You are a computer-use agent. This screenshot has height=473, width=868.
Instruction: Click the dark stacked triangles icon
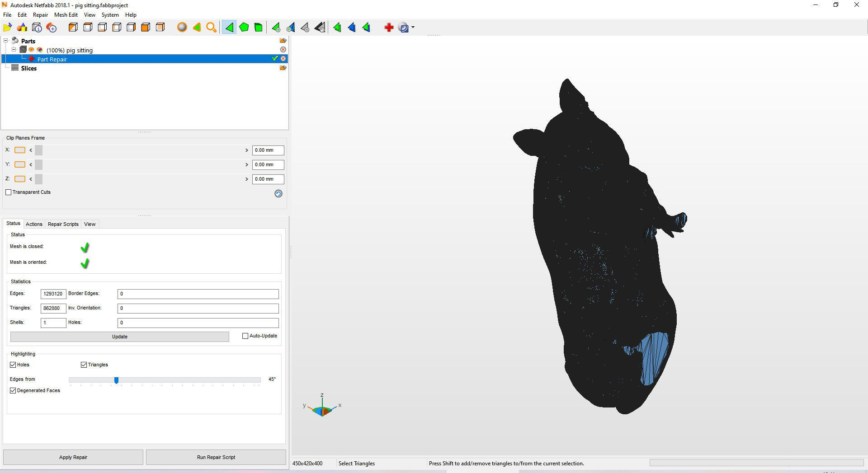pyautogui.click(x=320, y=28)
